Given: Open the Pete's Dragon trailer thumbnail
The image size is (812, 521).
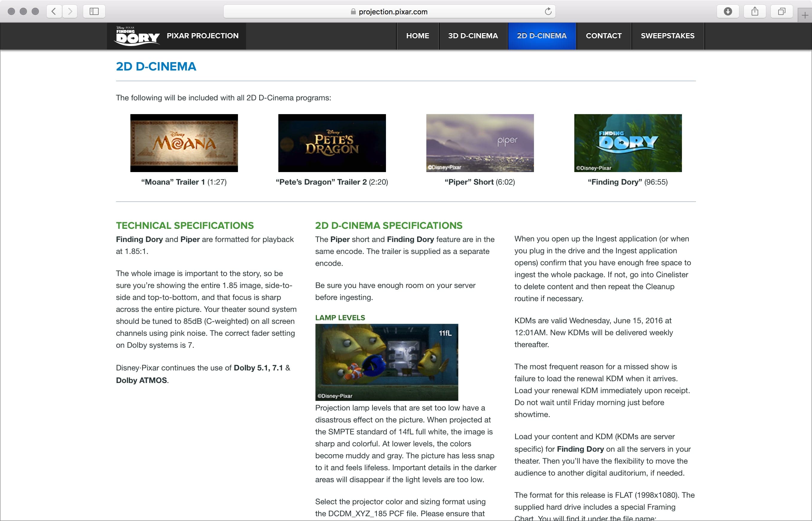Looking at the screenshot, I should click(x=332, y=143).
